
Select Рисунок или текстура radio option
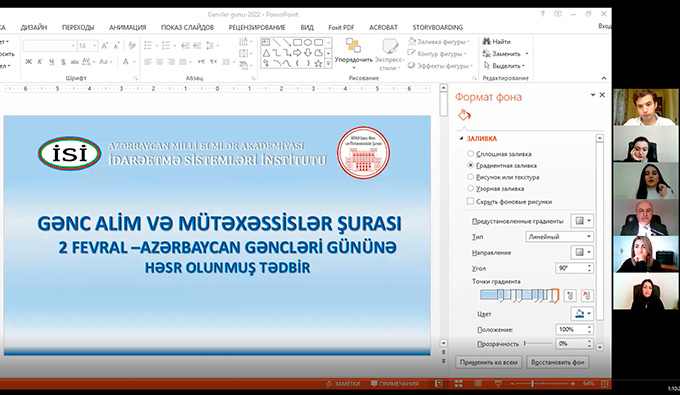(471, 177)
